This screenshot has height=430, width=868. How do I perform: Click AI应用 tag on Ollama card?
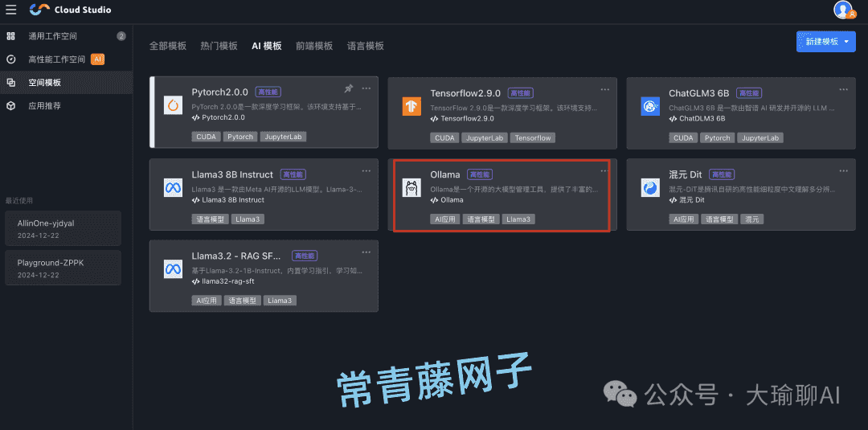(x=445, y=219)
